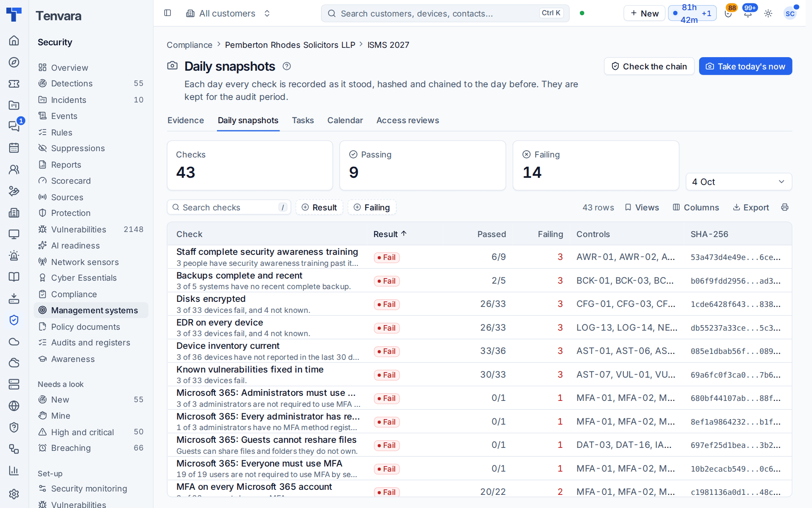Open the home icon in the left rail
Screen dimensions: 812x508
[x=14, y=40]
